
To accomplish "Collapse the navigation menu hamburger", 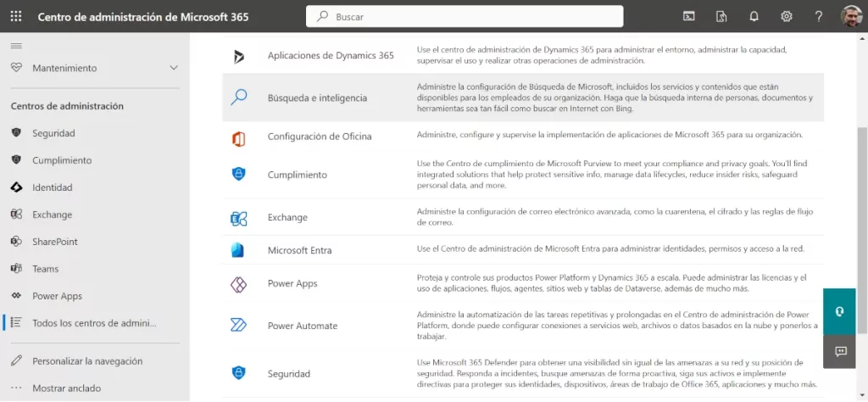I will point(16,45).
